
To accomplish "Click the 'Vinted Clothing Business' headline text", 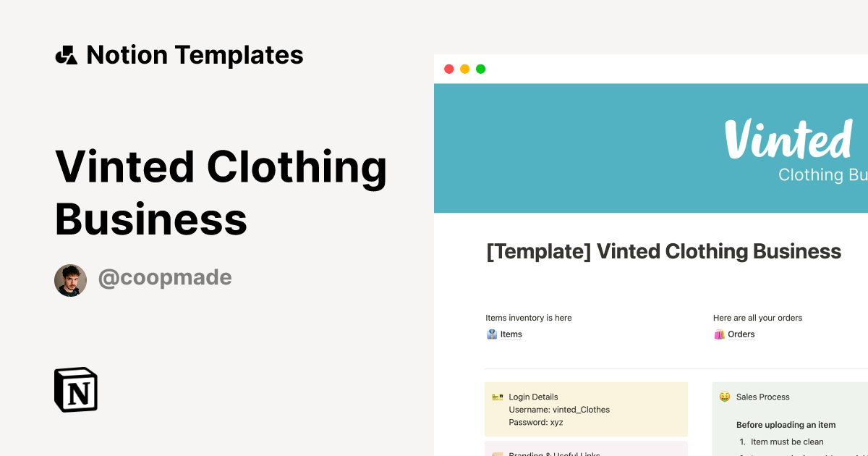I will [221, 192].
